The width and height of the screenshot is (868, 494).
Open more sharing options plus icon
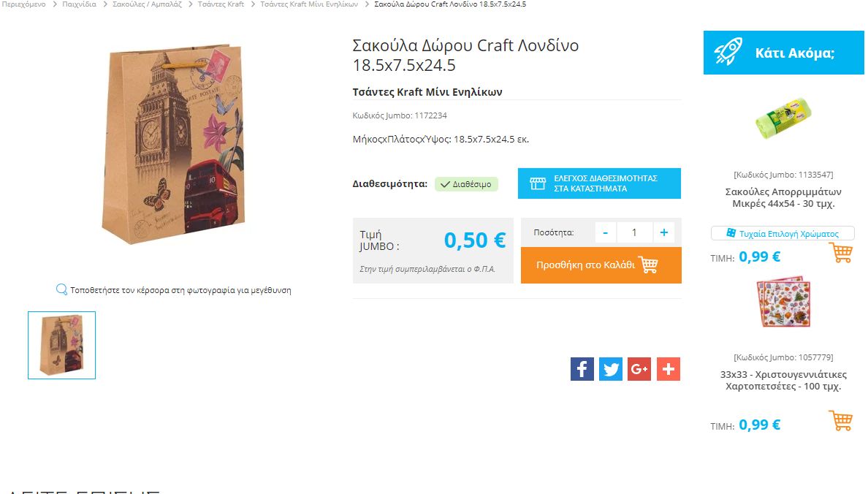(668, 369)
